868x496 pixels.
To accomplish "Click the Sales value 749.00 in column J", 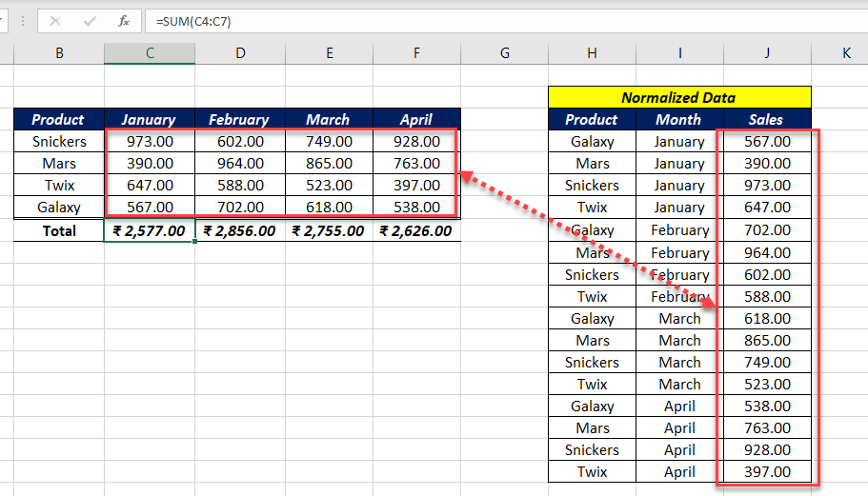I will coord(767,362).
